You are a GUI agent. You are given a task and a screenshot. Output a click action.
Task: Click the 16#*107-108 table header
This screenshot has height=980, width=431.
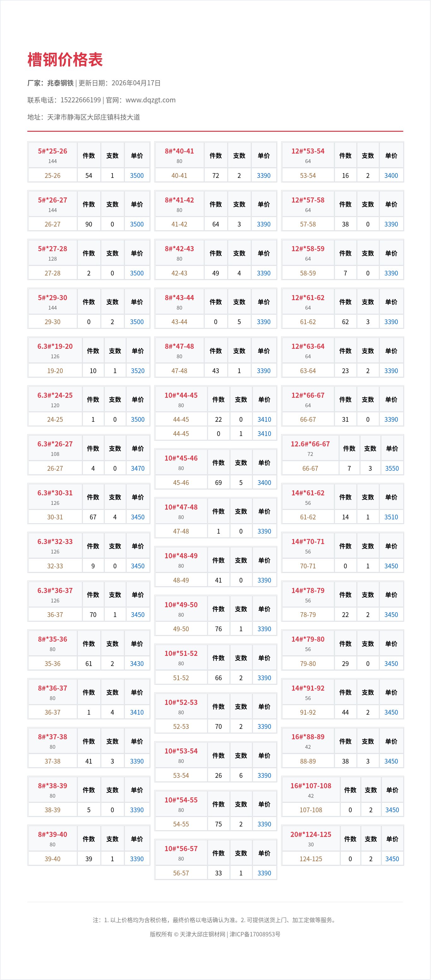tap(311, 786)
